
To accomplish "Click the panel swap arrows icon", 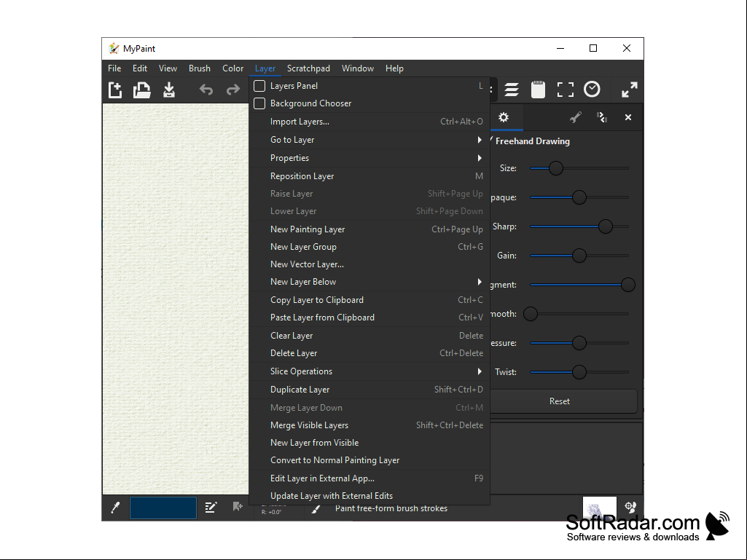I will pyautogui.click(x=602, y=117).
